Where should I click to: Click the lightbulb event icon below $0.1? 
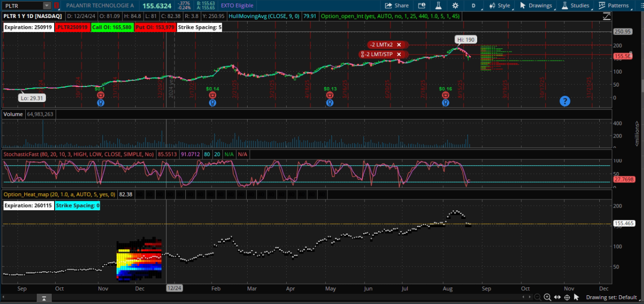[100, 103]
